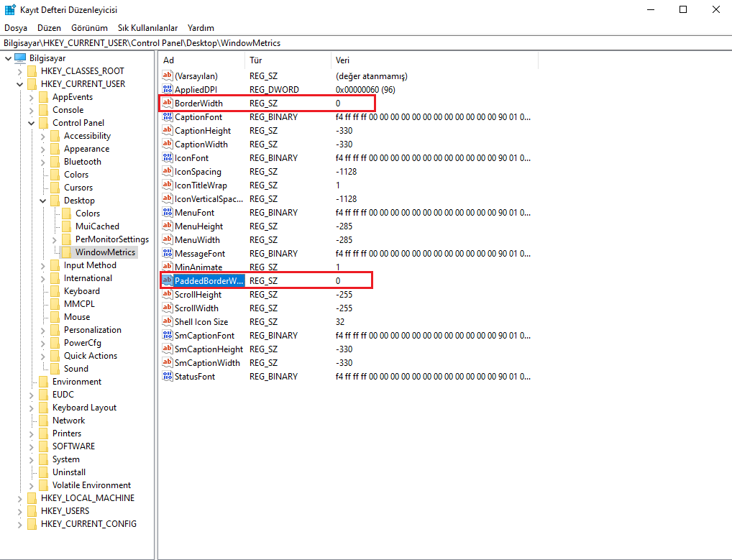Click the Shell Icon Size value icon

167,321
